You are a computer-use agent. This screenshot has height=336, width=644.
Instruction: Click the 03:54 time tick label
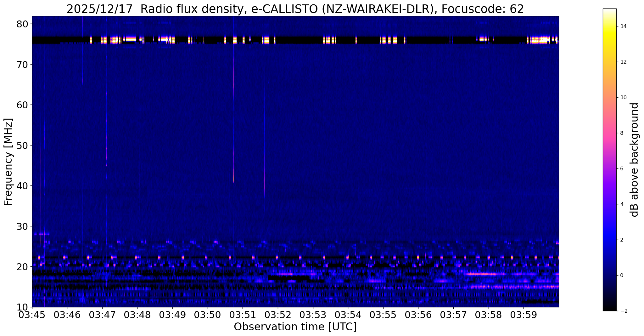(x=348, y=315)
